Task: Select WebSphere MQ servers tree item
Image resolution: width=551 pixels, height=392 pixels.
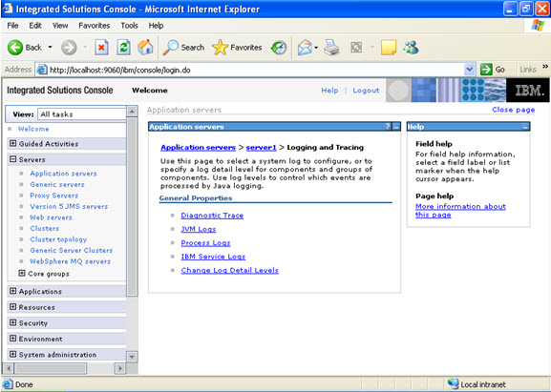Action: coord(71,261)
